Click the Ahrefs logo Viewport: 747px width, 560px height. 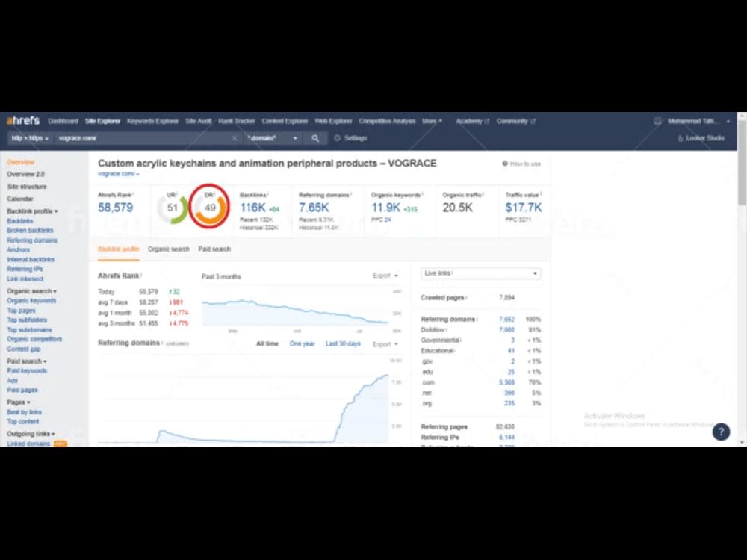click(23, 121)
